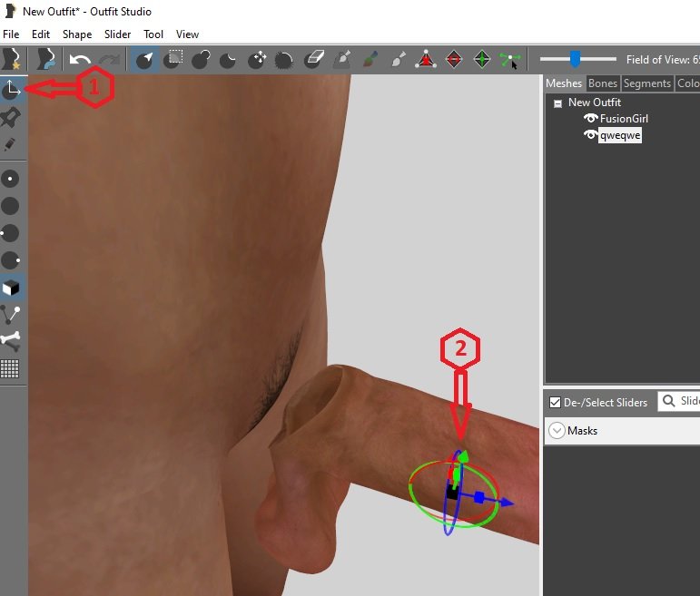700x596 pixels.
Task: Click the red triangle collapse-vertex tool
Action: click(x=426, y=60)
